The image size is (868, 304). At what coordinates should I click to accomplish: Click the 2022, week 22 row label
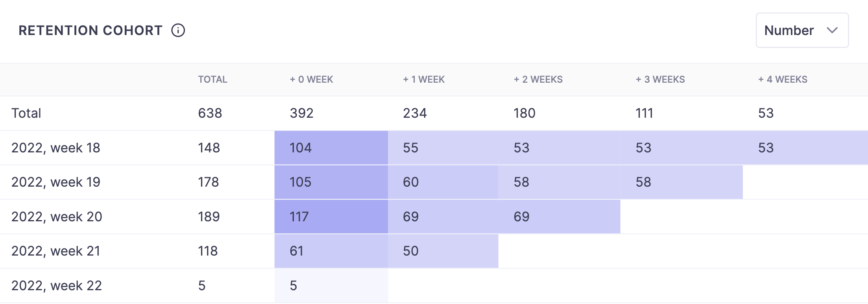tap(56, 285)
